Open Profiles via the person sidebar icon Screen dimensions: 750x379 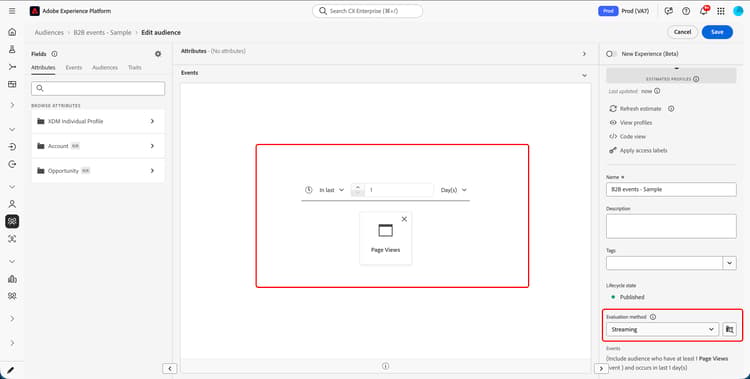pos(12,204)
